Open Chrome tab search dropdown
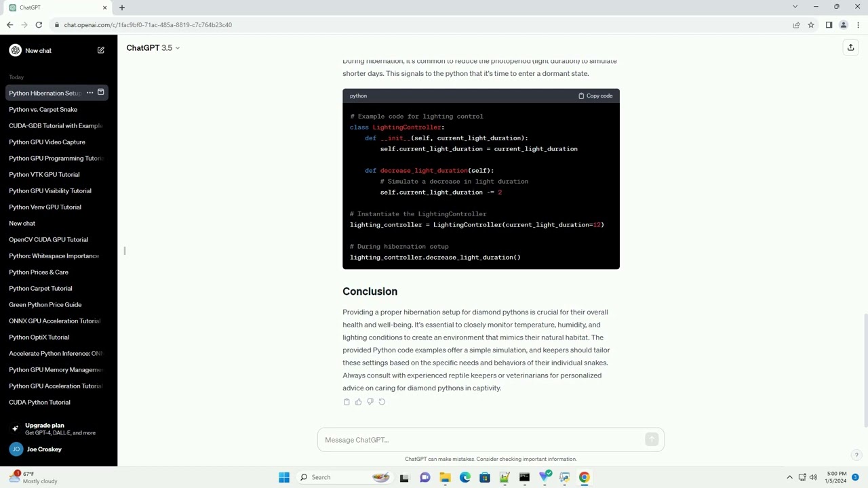Screen dimensions: 868x488 (795, 7)
